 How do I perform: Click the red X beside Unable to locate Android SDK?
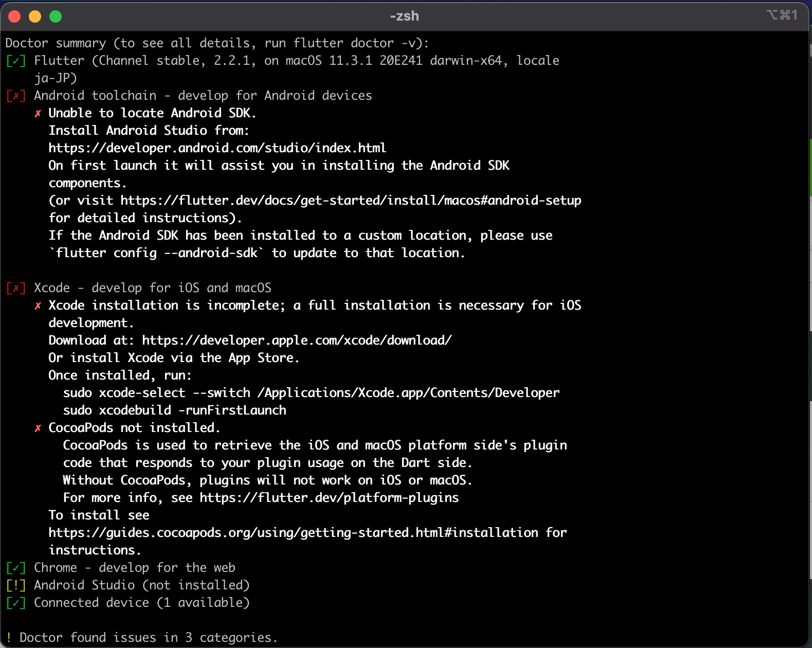(38, 113)
